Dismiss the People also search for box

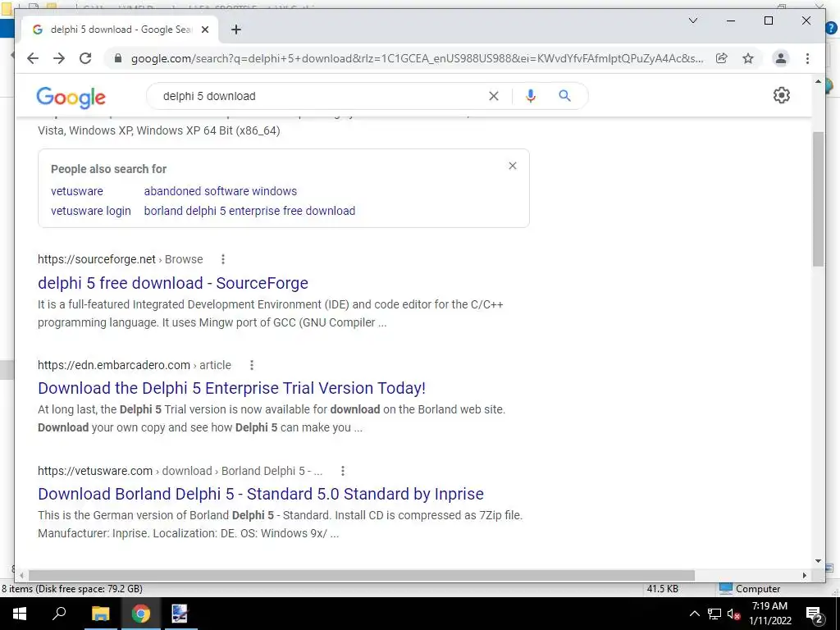pyautogui.click(x=513, y=166)
